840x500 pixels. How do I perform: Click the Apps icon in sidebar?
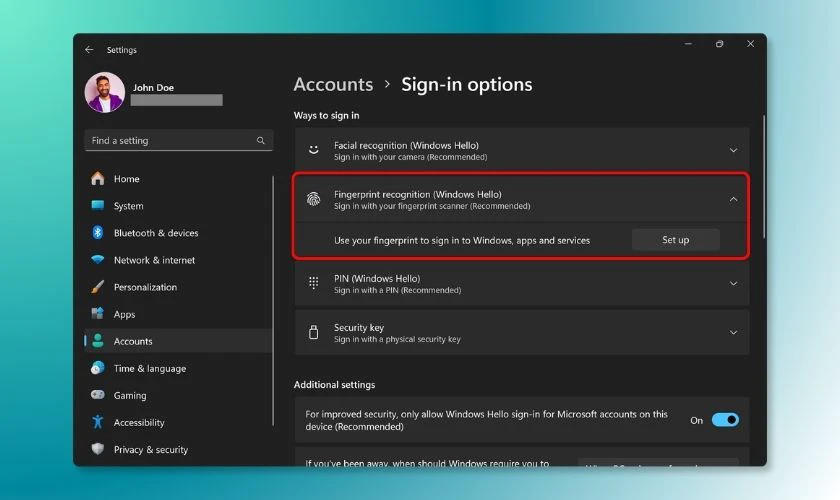(98, 314)
